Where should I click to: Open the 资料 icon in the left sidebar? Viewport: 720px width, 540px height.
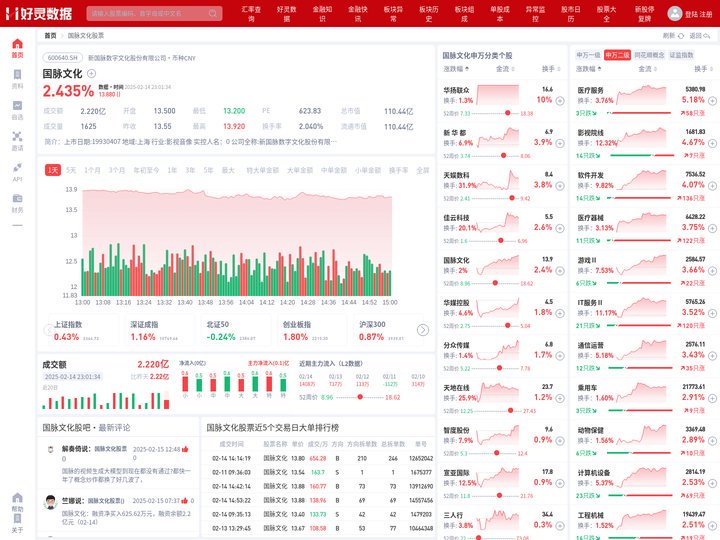pyautogui.click(x=17, y=75)
